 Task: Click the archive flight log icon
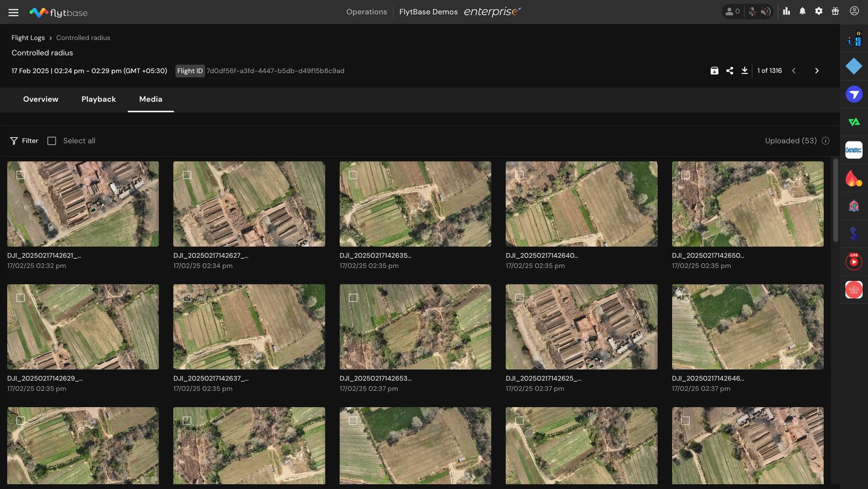click(x=714, y=70)
